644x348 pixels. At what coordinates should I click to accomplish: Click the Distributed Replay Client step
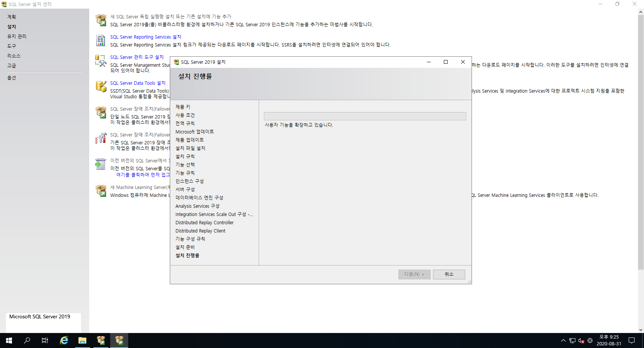coord(201,231)
